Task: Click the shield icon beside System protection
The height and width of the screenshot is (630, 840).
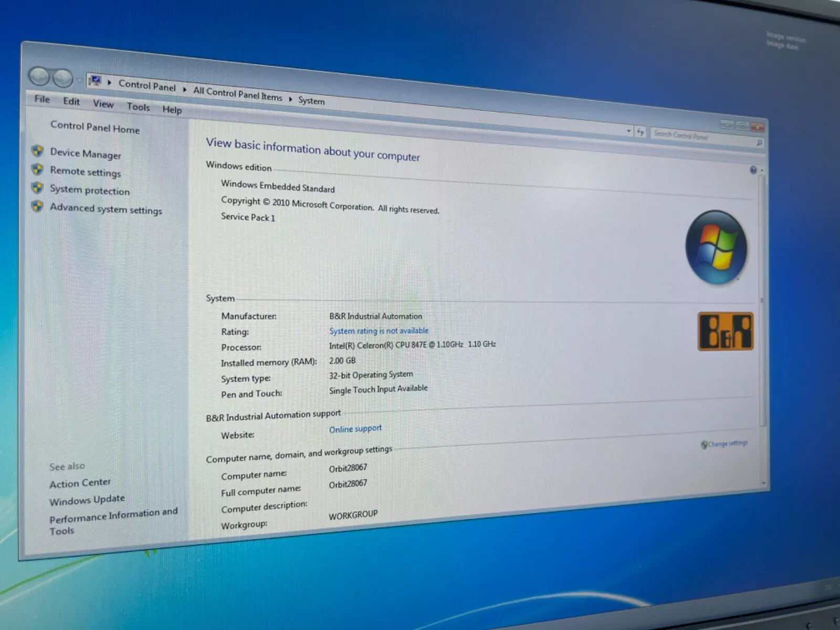Action: [x=37, y=187]
